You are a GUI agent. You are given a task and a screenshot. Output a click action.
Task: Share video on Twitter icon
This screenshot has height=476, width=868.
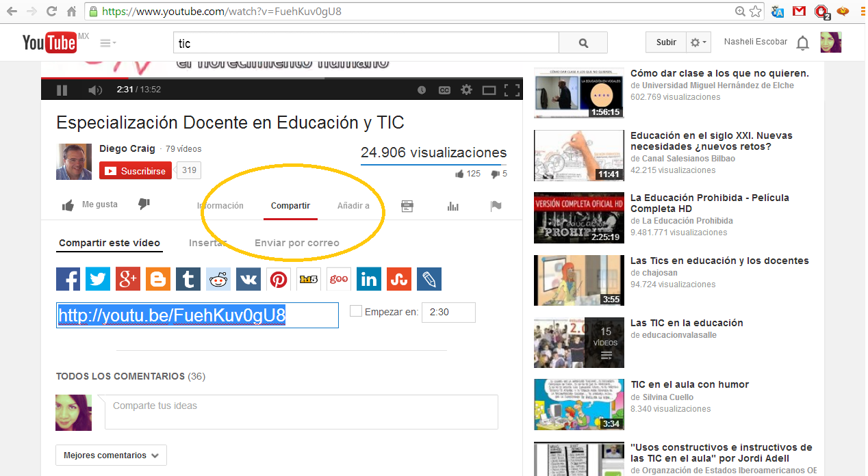(98, 279)
